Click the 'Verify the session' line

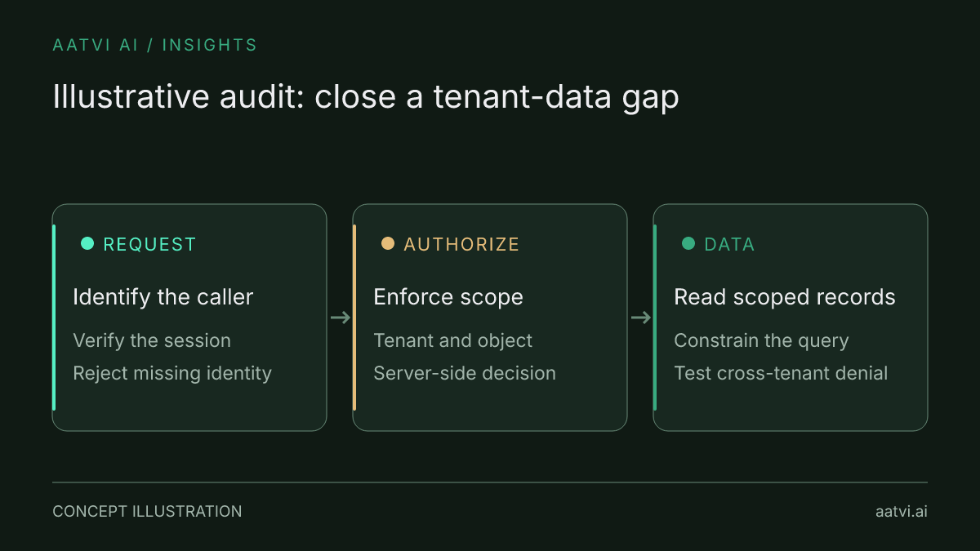click(152, 340)
